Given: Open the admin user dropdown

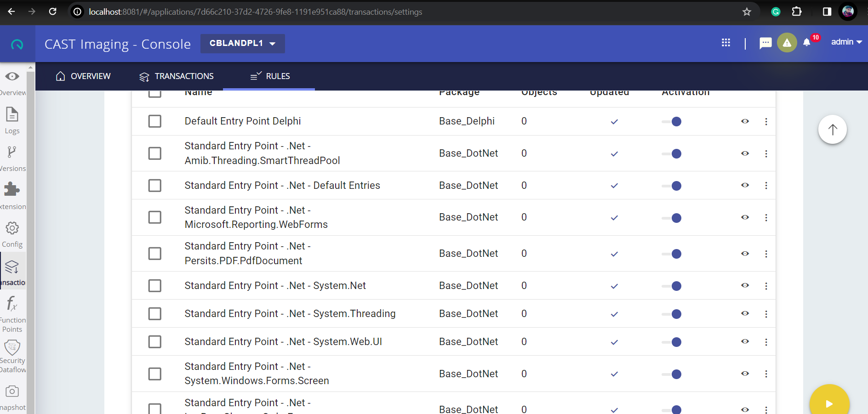Looking at the screenshot, I should click(x=846, y=42).
